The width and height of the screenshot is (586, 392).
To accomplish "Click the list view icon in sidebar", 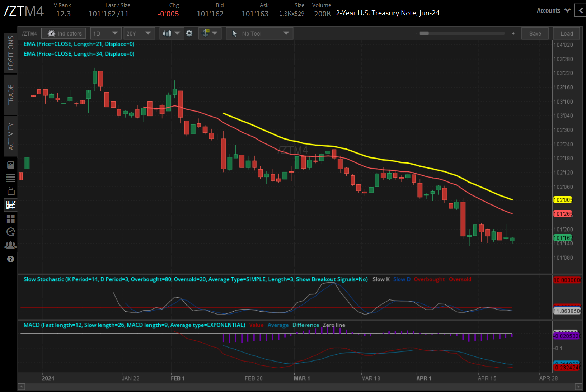I will [x=11, y=178].
